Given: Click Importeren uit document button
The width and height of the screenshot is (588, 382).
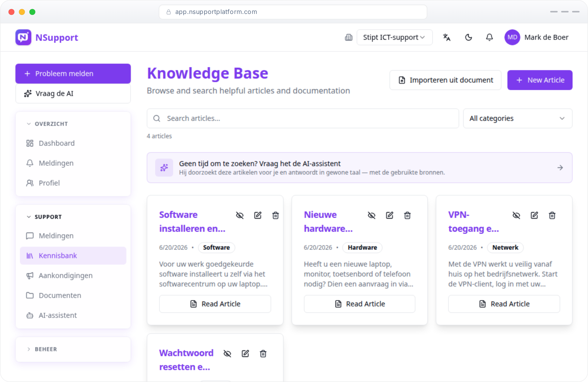Looking at the screenshot, I should point(445,80).
